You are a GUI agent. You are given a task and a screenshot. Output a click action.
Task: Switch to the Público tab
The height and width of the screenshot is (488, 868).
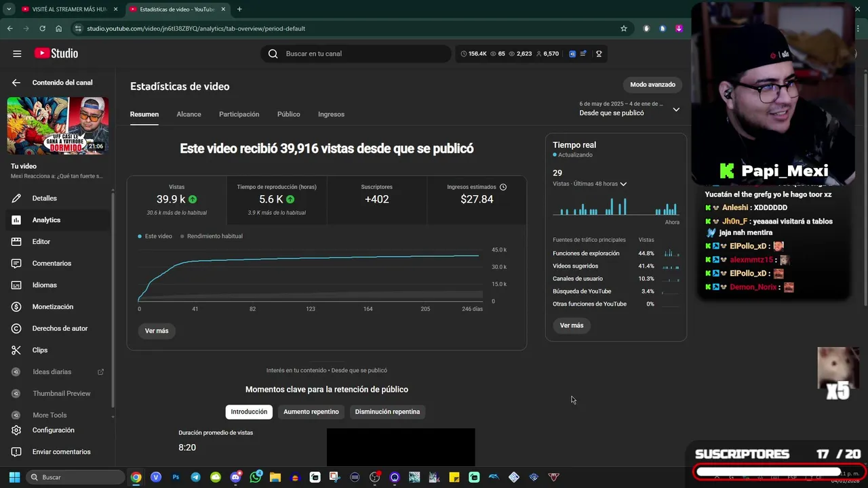(x=288, y=114)
